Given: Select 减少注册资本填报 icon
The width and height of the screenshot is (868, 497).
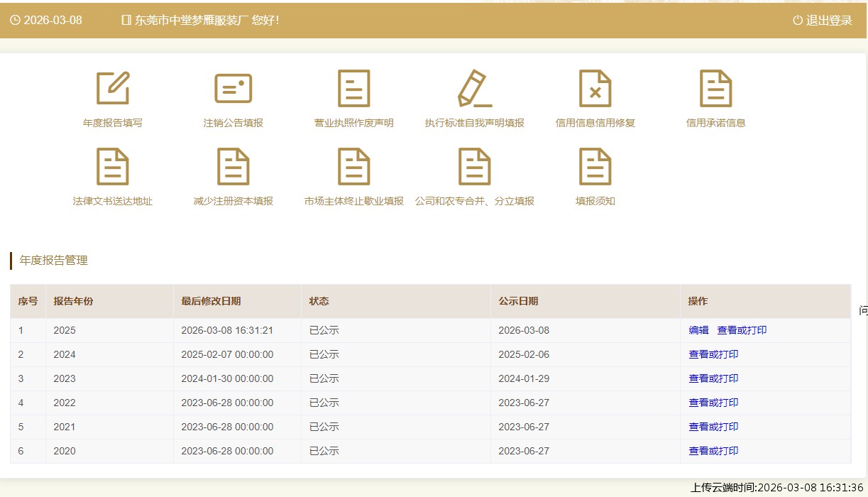Looking at the screenshot, I should [234, 167].
